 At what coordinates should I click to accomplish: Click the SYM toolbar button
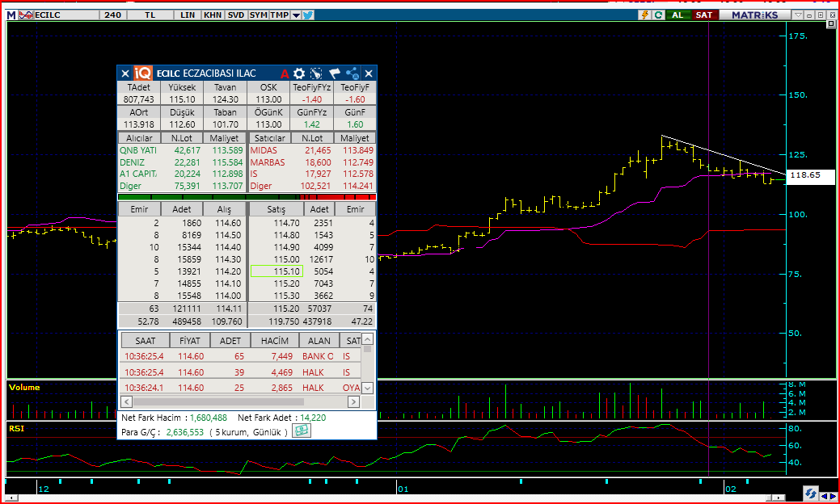(258, 15)
